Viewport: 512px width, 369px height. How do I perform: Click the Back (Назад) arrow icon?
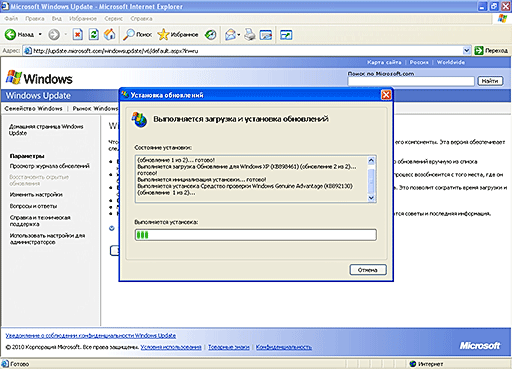[x=10, y=34]
